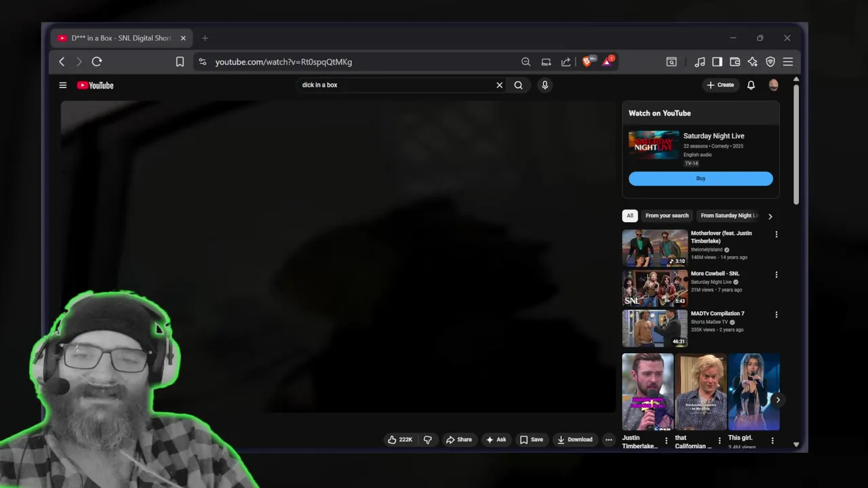Dislike the video with thumbs down
Screen dimensions: 868x488
(x=427, y=440)
